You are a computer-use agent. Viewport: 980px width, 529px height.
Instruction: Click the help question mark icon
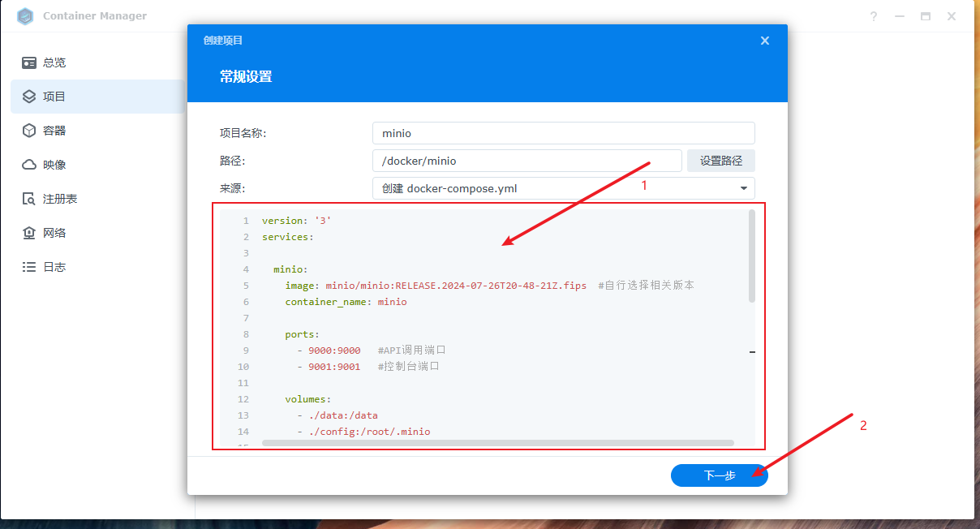pyautogui.click(x=874, y=16)
